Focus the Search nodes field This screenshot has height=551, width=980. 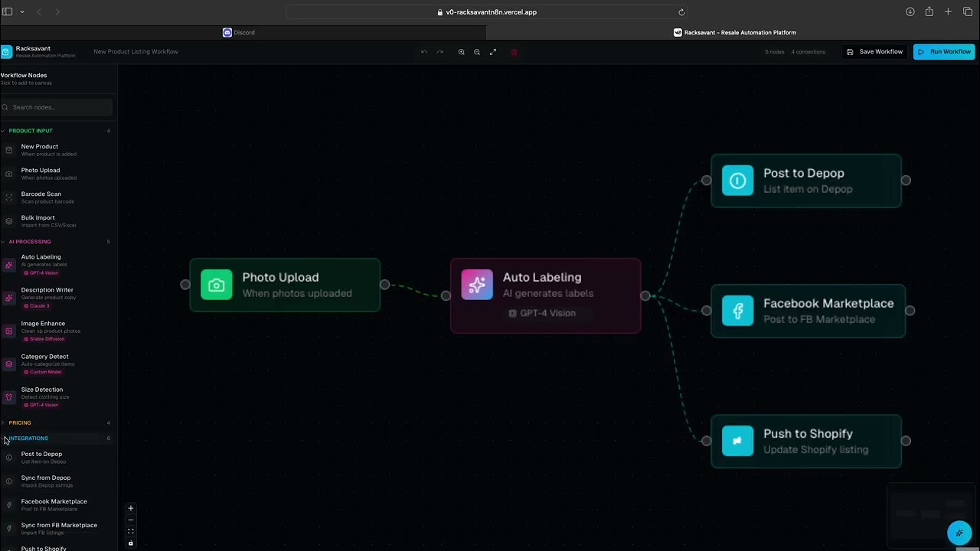coord(57,107)
